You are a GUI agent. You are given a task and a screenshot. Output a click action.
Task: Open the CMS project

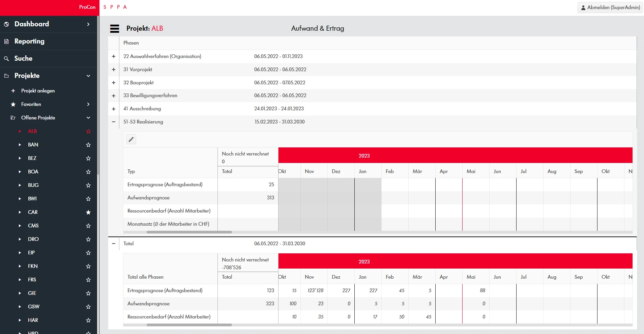tap(33, 226)
